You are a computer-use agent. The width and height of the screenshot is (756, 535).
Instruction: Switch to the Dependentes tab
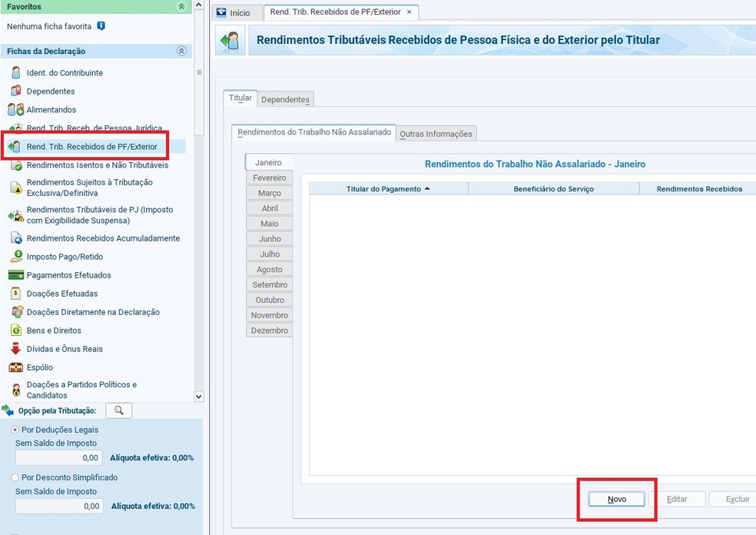(285, 100)
